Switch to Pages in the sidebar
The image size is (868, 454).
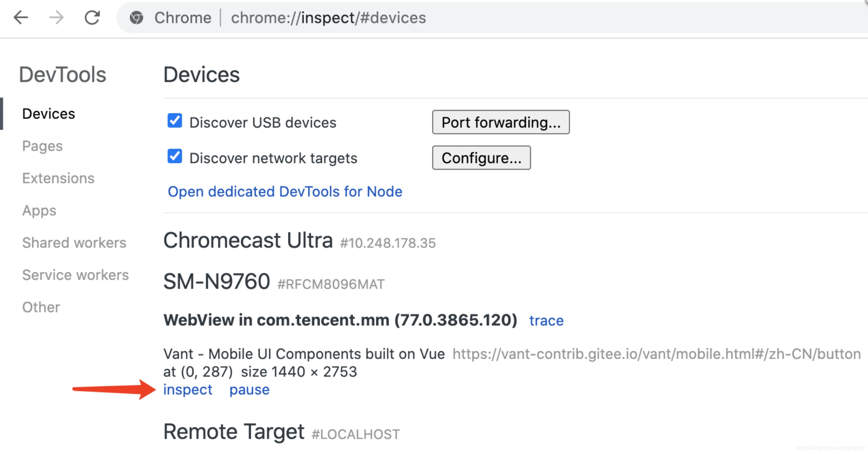point(43,146)
